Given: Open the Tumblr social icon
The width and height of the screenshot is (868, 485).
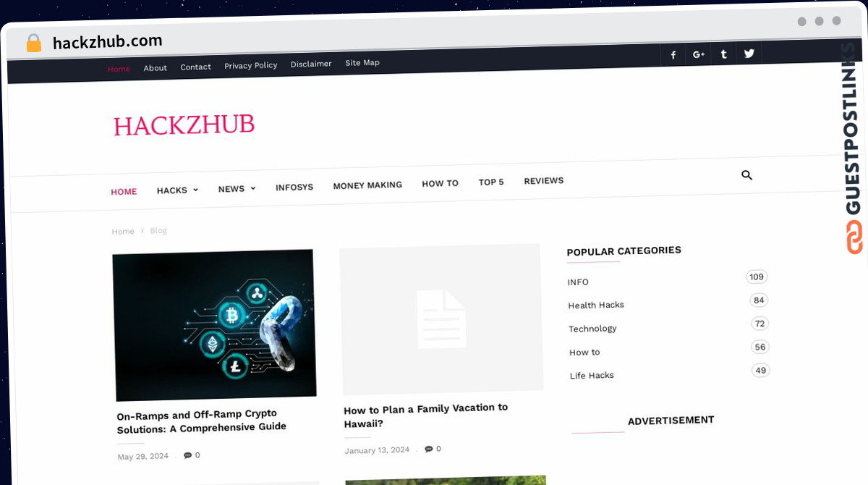Looking at the screenshot, I should click(723, 54).
